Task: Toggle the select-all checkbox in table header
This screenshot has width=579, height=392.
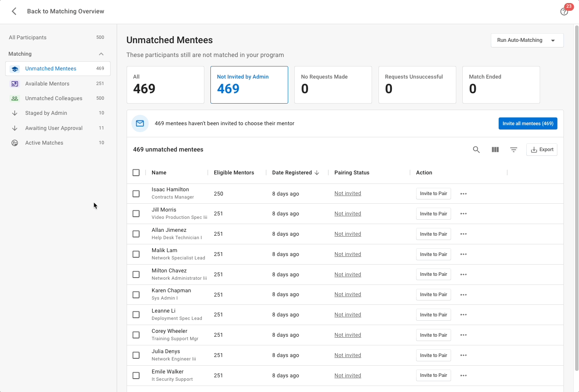Action: click(136, 173)
